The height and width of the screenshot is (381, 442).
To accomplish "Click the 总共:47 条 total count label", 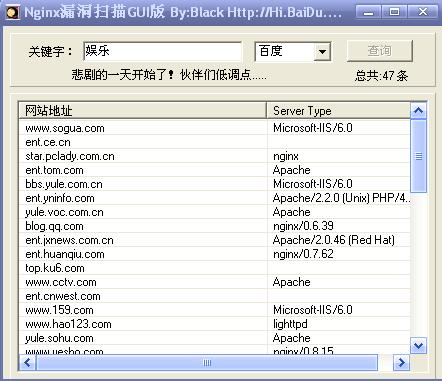I will (382, 76).
